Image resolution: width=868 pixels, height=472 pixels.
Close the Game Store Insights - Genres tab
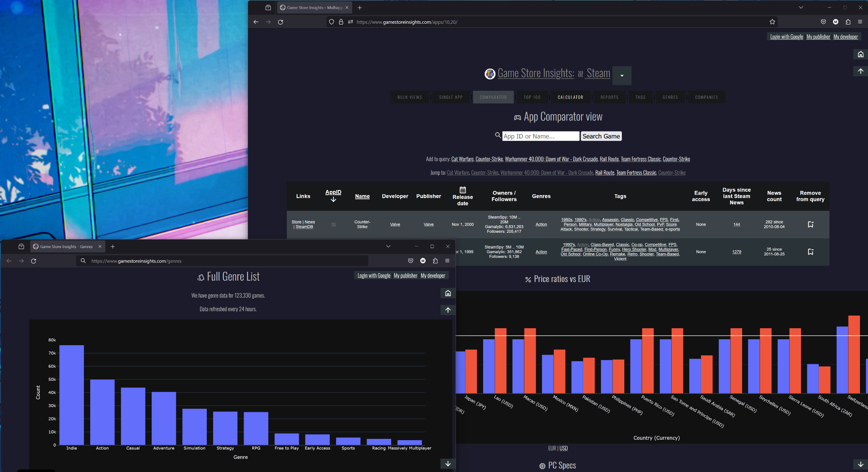point(100,246)
